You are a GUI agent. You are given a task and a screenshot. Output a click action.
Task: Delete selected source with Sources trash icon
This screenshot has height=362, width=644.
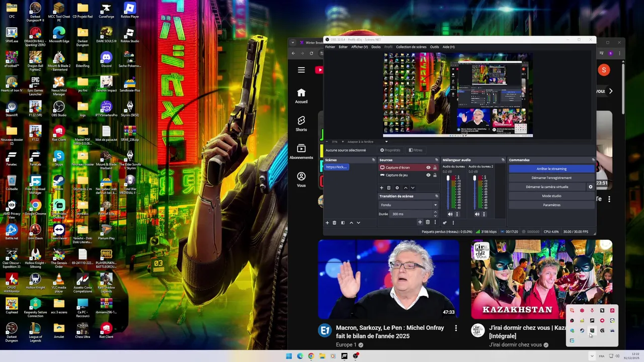pyautogui.click(x=389, y=188)
